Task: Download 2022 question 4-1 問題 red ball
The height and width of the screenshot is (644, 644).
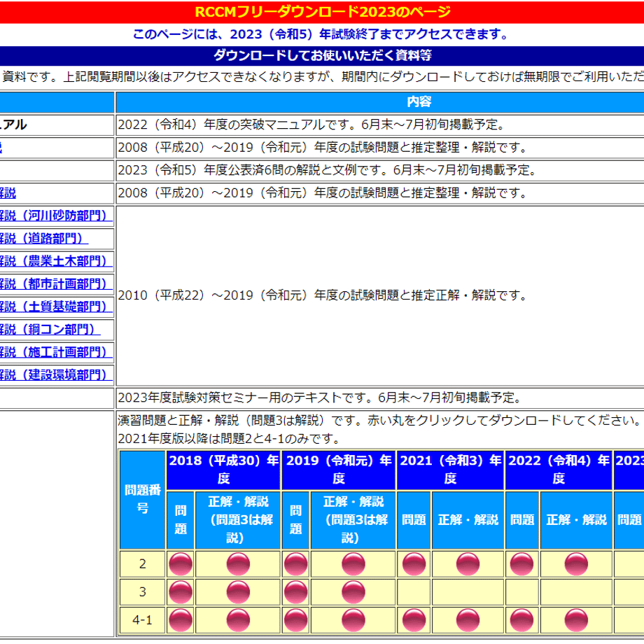Action: pyautogui.click(x=521, y=620)
